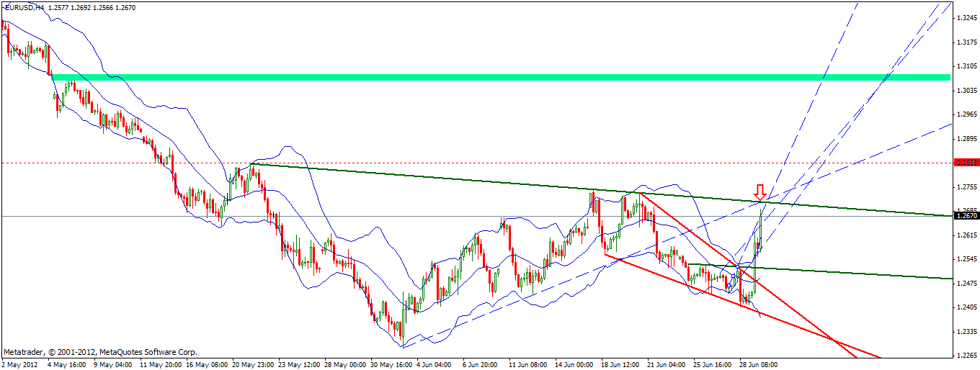
Task: Click the 1.3105 price axis label
Action: (x=966, y=66)
